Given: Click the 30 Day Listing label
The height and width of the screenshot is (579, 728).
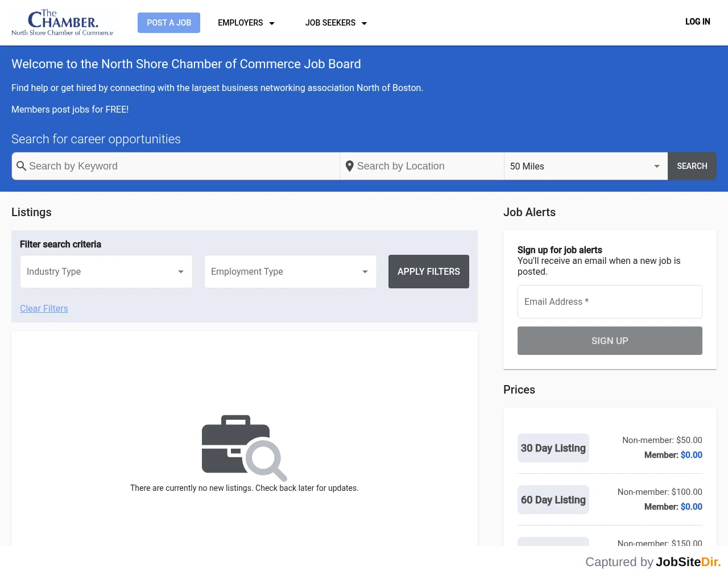Looking at the screenshot, I should point(553,448).
